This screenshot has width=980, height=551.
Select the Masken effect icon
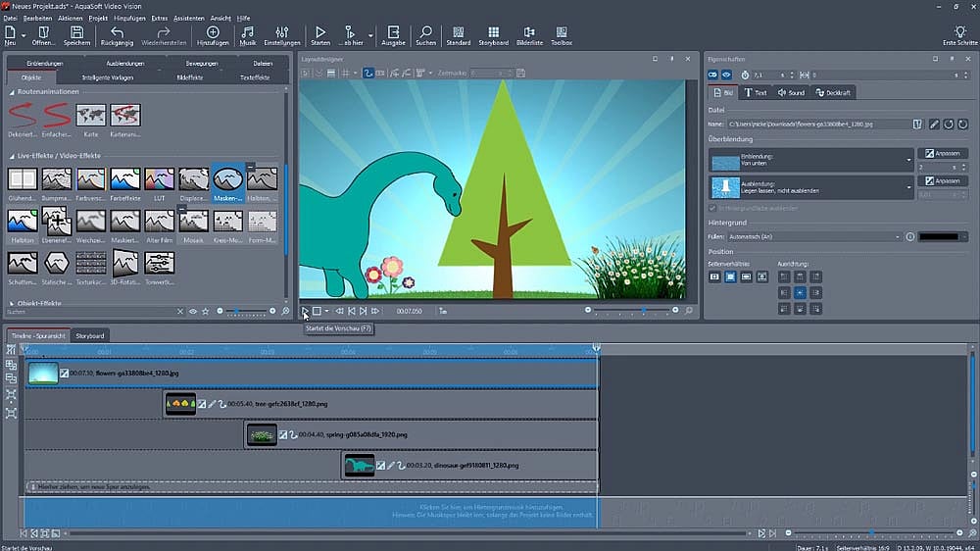pyautogui.click(x=227, y=179)
